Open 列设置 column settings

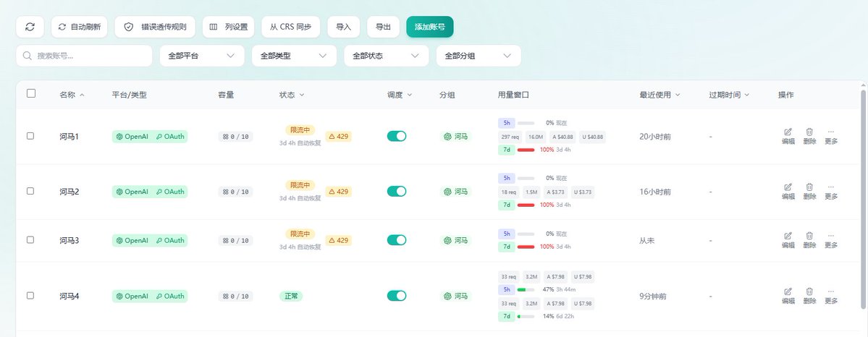(229, 27)
